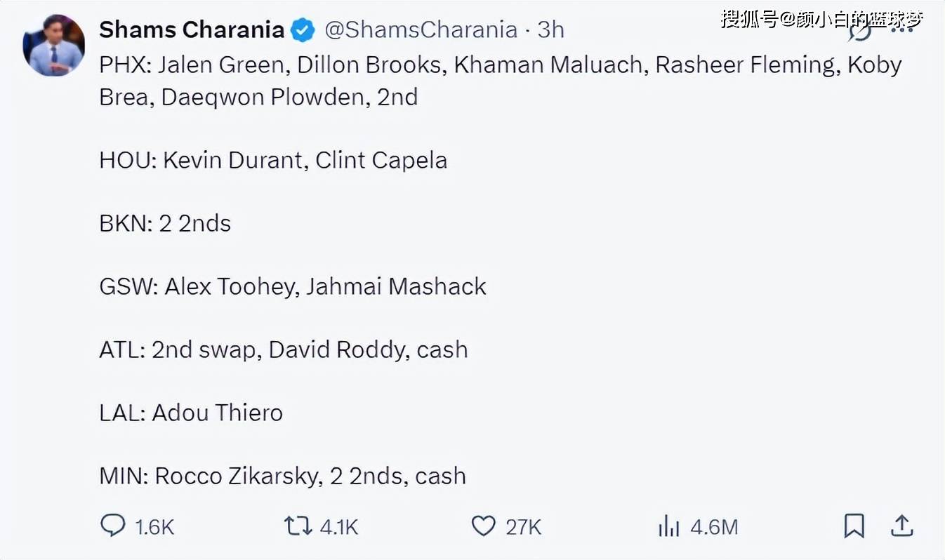Click the Grok icon on the tweet
Screen dimensions: 945x560
coord(859,32)
